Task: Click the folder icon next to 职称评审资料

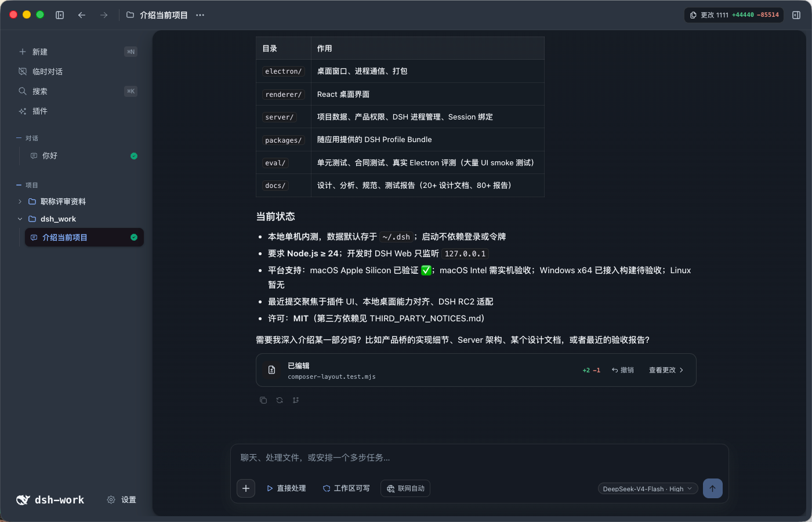Action: pos(32,201)
